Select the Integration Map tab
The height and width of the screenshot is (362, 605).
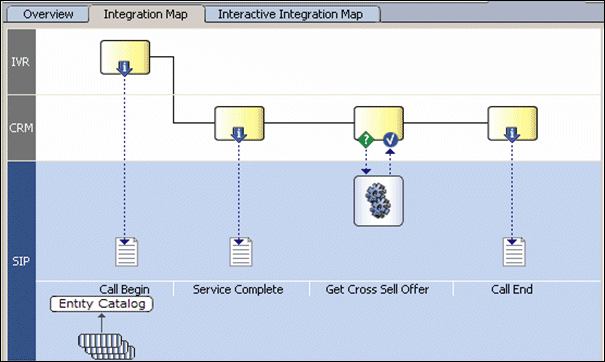click(146, 15)
